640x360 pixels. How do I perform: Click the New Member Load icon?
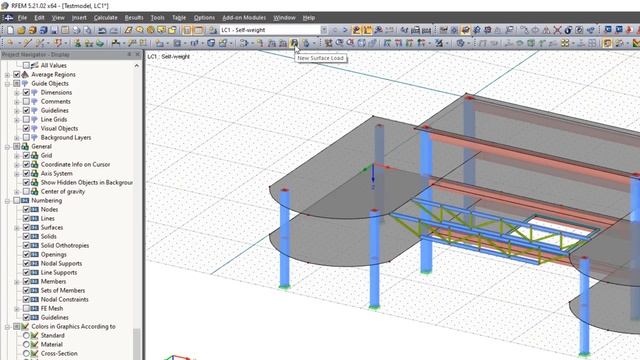click(x=271, y=43)
